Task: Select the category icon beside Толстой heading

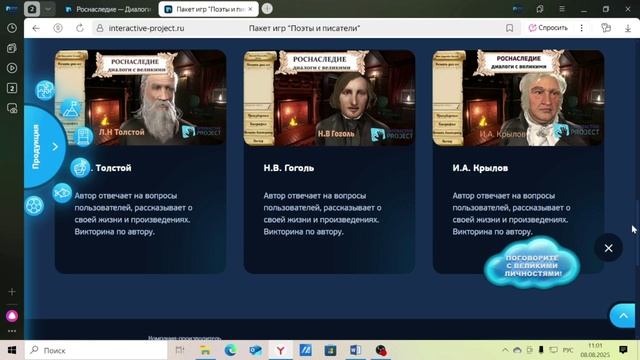Action: 80,167
